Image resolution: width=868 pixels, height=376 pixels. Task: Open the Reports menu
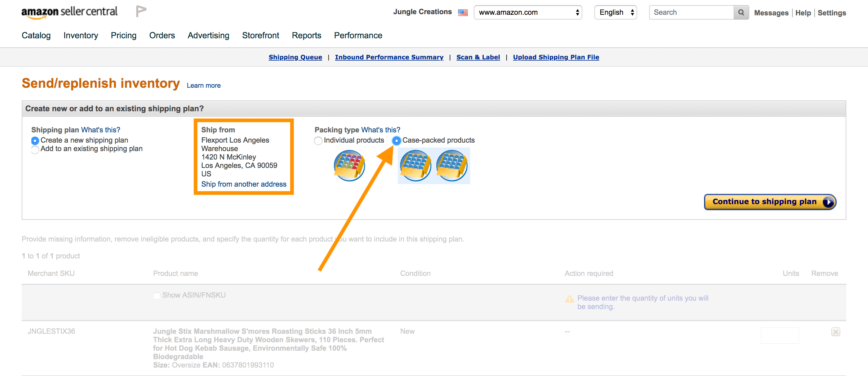tap(306, 35)
